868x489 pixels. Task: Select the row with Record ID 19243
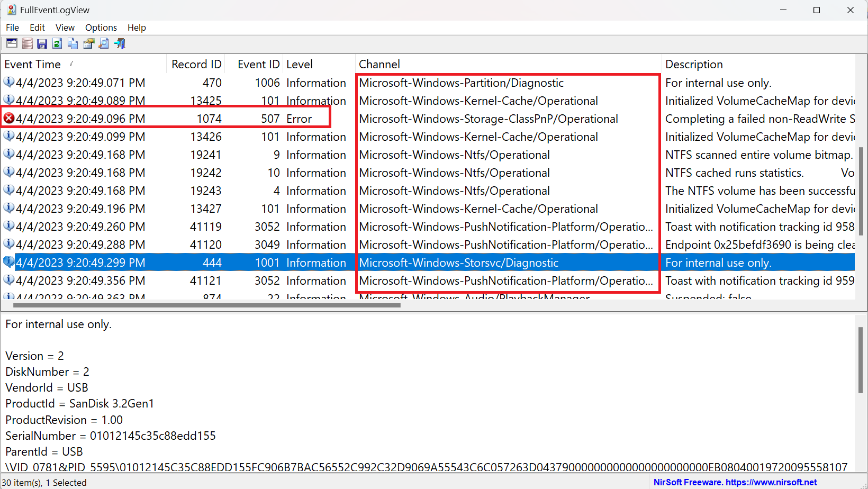pyautogui.click(x=428, y=191)
